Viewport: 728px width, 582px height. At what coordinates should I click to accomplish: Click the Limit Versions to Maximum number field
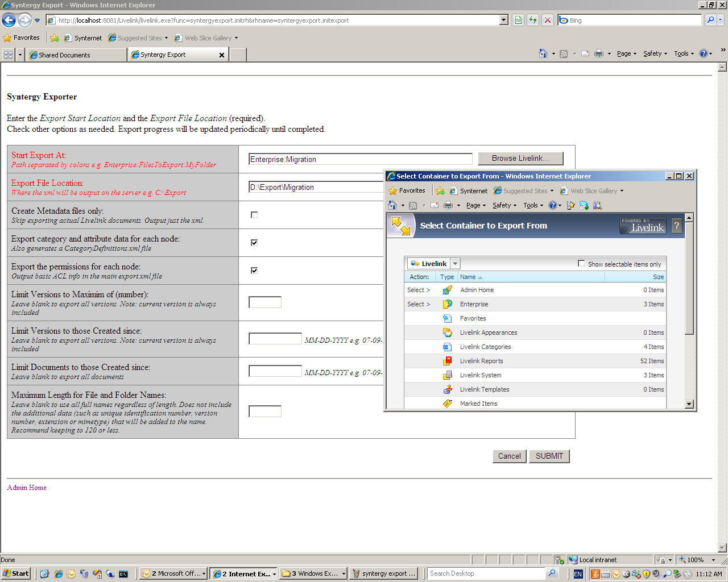[265, 302]
